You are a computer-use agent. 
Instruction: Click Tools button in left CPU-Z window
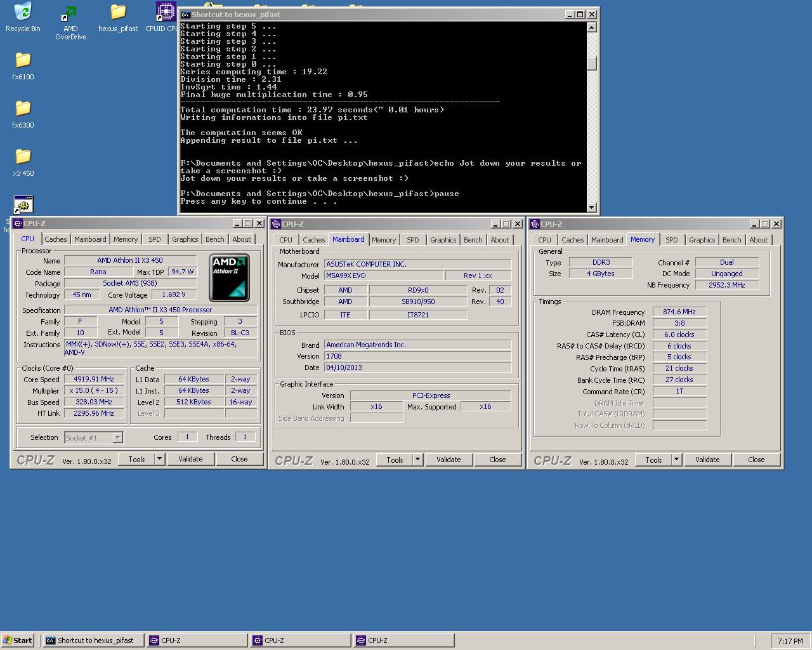137,459
